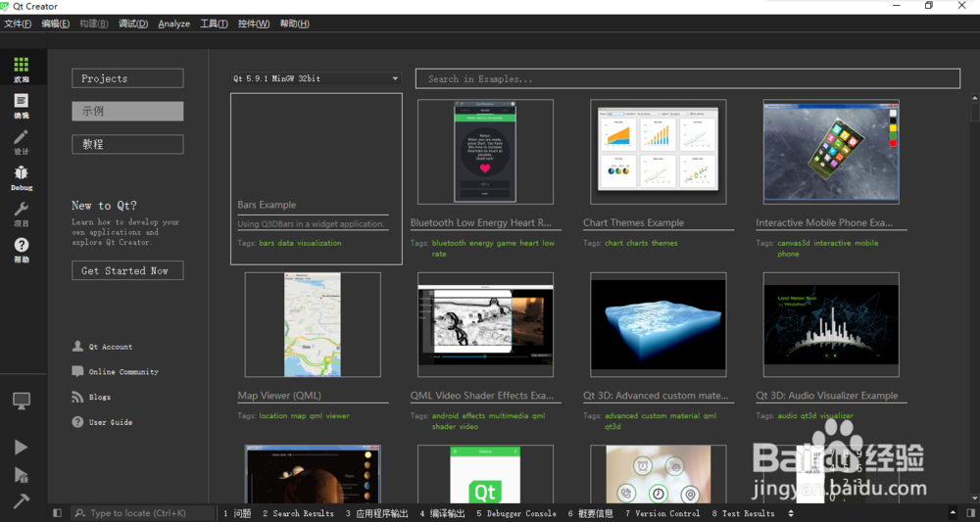Viewport: 980px width, 522px height.
Task: Click Online Community chat icon
Action: [x=77, y=371]
